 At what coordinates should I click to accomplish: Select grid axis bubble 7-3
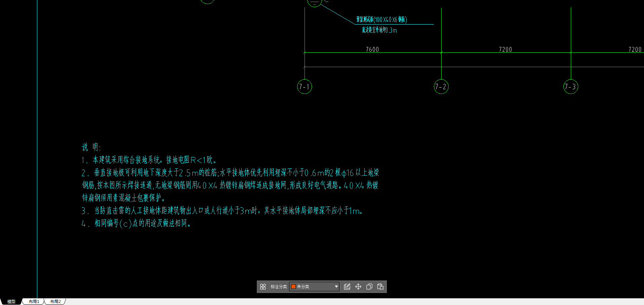[571, 87]
